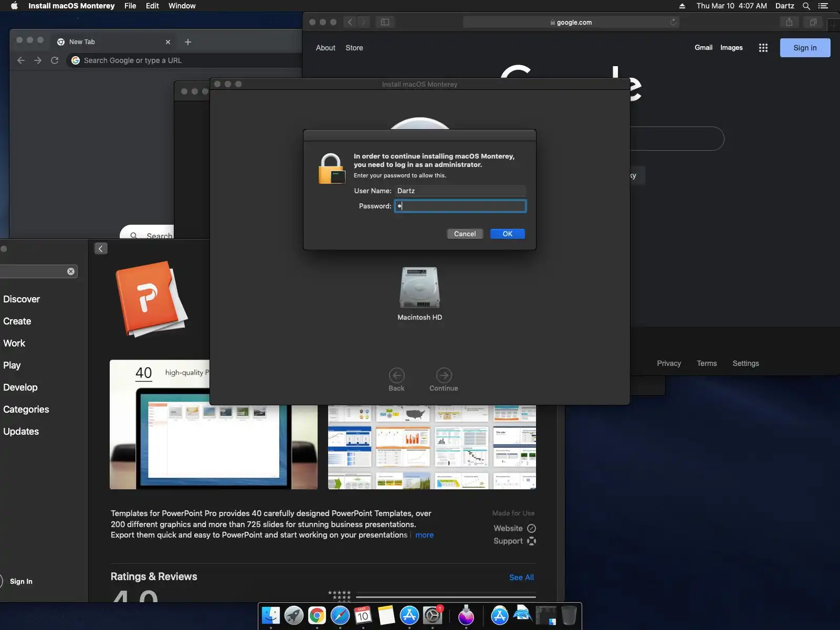840x630 pixels.
Task: Click the dolphin document icon in the dock
Action: (523, 614)
